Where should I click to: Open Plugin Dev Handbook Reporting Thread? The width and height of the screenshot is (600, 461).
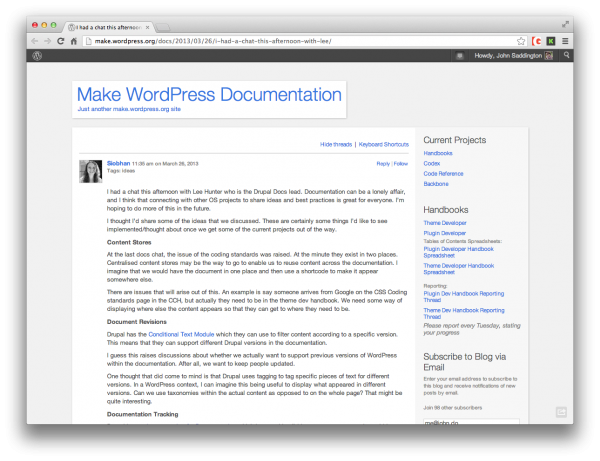click(x=463, y=297)
